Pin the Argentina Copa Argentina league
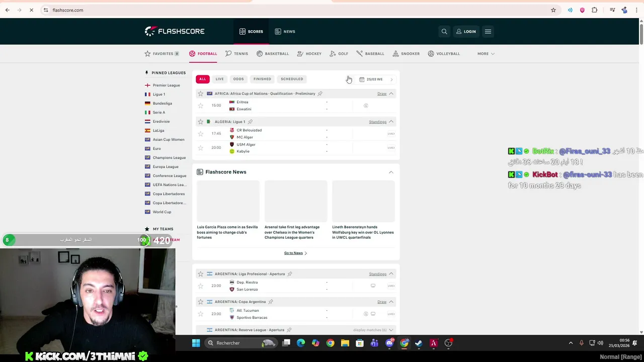This screenshot has width=644, height=362. 271,302
